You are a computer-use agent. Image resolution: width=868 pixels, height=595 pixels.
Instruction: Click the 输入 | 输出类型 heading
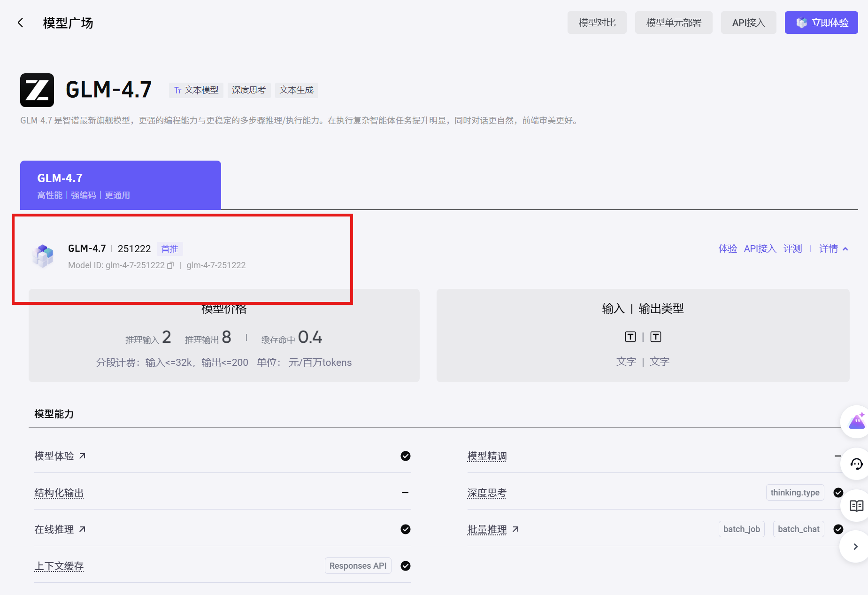click(x=643, y=309)
